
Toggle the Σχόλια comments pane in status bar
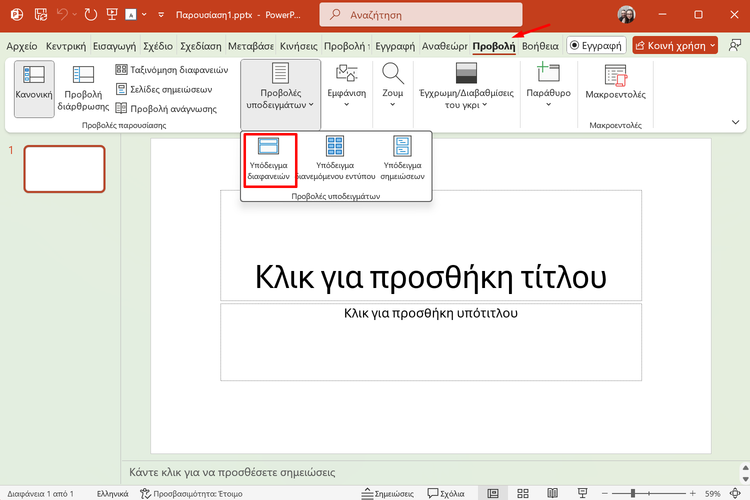pyautogui.click(x=445, y=493)
